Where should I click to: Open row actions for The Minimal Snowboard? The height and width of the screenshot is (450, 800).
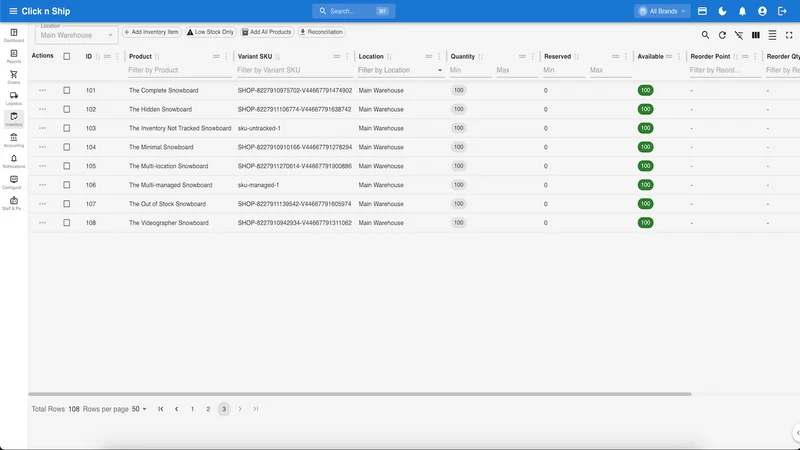pyautogui.click(x=42, y=147)
